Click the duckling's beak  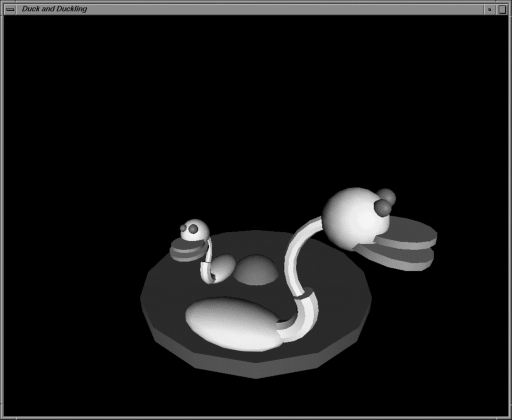[188, 250]
